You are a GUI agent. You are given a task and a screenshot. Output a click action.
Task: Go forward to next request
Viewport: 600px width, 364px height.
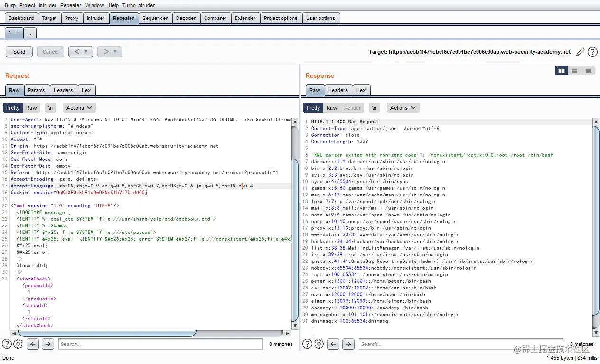click(105, 52)
